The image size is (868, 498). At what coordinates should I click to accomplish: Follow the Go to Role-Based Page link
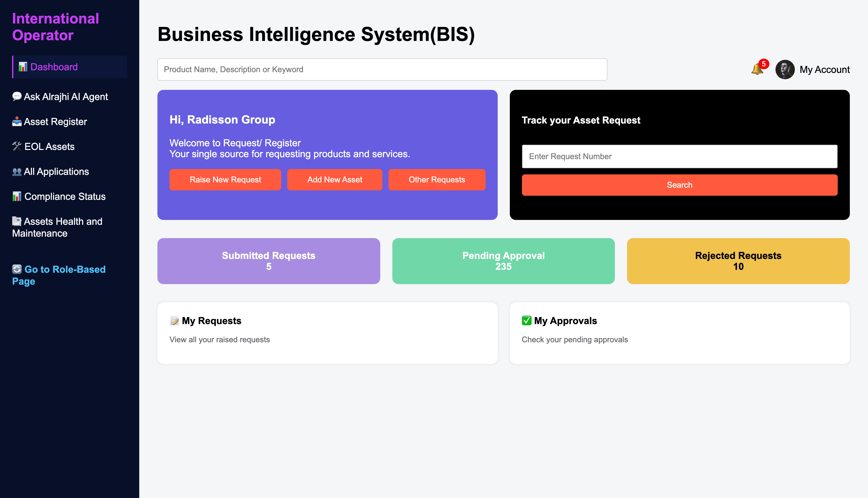click(x=59, y=275)
